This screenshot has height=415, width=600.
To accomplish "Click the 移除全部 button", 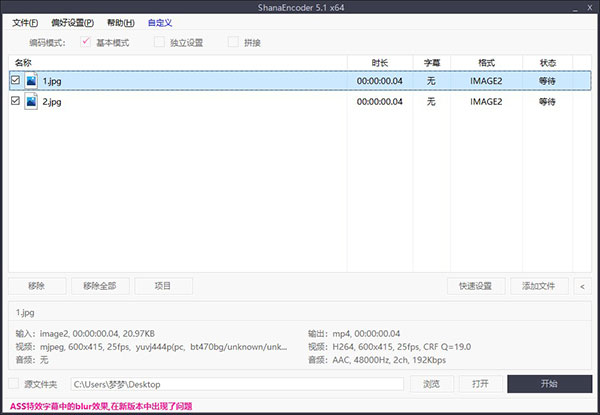I will 100,286.
